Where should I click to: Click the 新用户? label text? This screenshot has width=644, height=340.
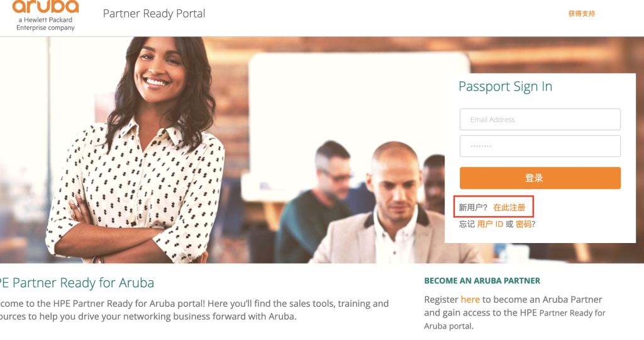[x=473, y=207]
